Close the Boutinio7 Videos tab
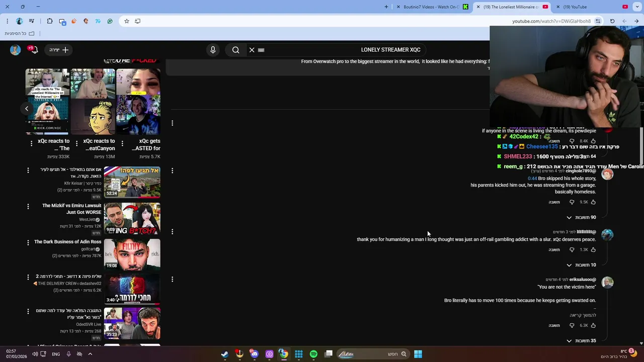Screen dimensions: 644x362 398,7
